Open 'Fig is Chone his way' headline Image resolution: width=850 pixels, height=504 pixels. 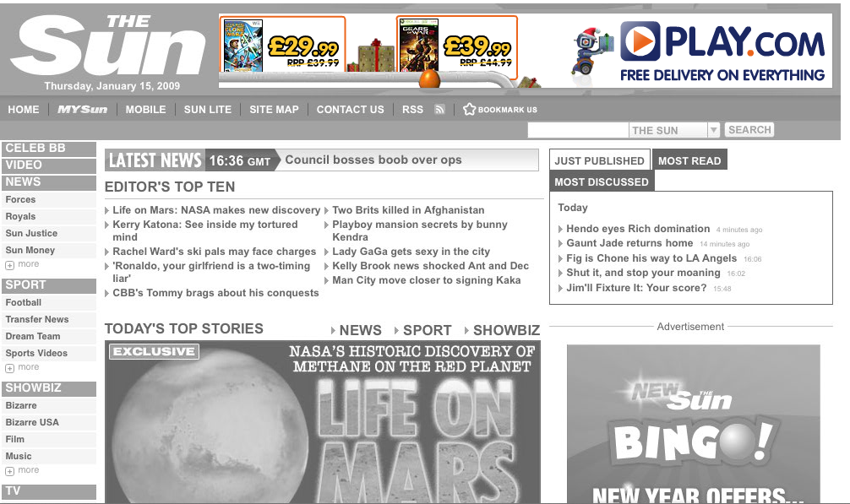tap(651, 258)
